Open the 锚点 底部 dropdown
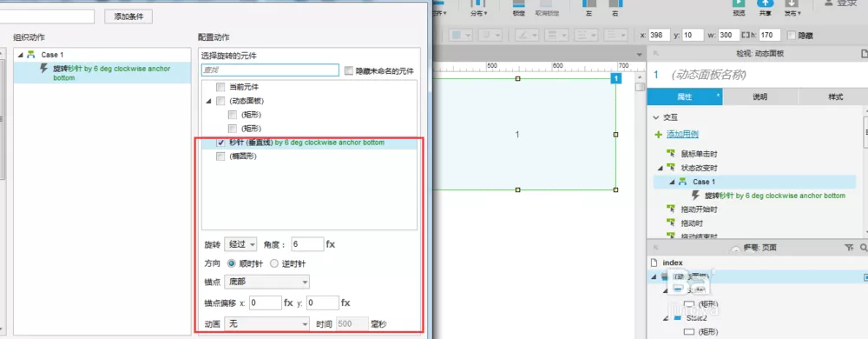Screen dimensions: 868x339 266,282
